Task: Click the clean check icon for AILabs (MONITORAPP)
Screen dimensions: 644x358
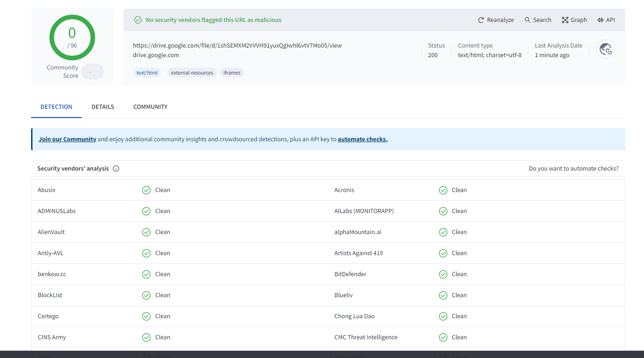Action: [x=443, y=211]
